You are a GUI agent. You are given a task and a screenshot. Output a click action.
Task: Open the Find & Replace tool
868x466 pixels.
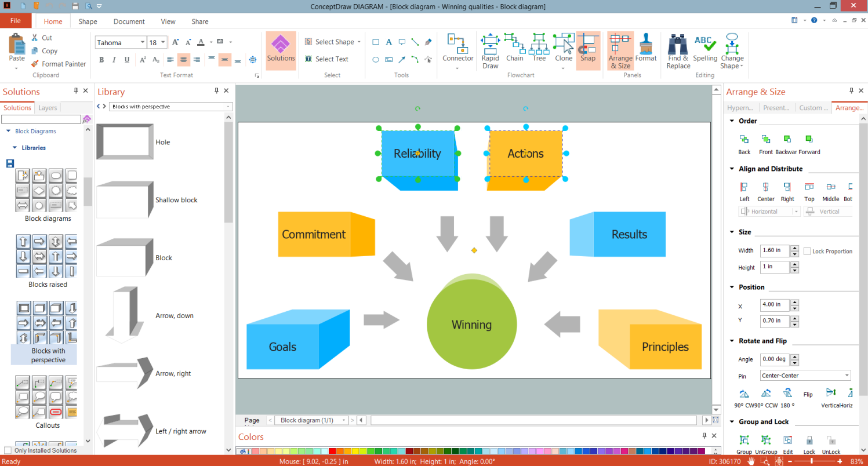tap(678, 50)
